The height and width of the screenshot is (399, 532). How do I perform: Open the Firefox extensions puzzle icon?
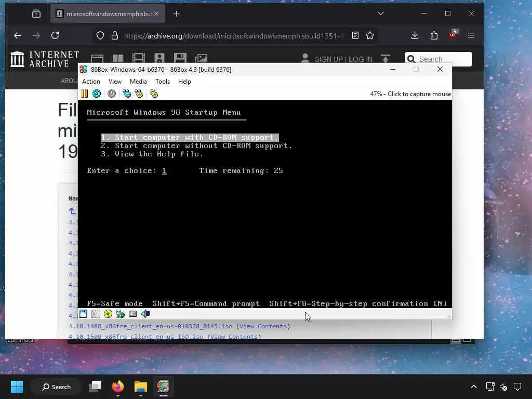434,35
